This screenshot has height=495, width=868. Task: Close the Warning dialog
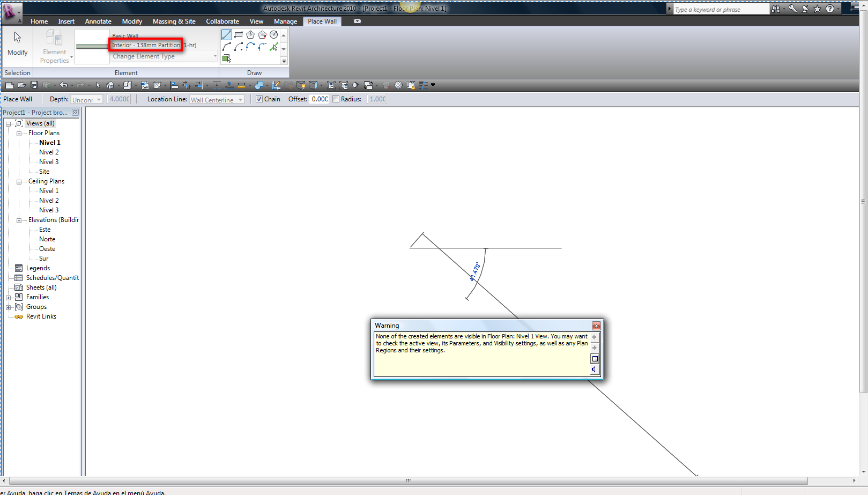[x=596, y=326]
